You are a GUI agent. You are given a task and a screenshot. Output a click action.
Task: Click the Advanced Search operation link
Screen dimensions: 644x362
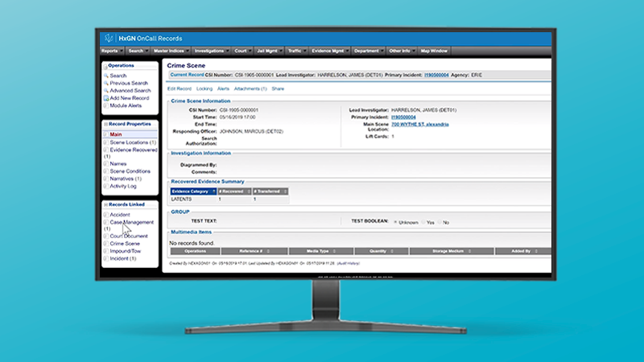pos(130,90)
